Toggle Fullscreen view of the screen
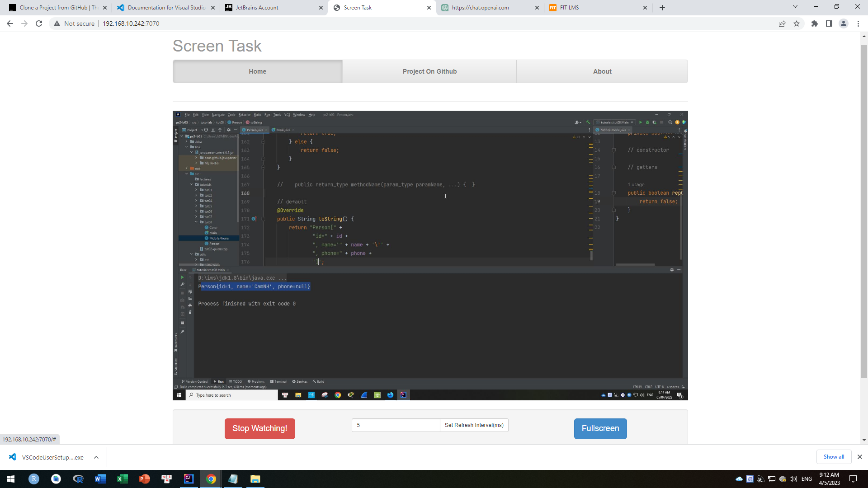The width and height of the screenshot is (868, 488). pos(600,428)
